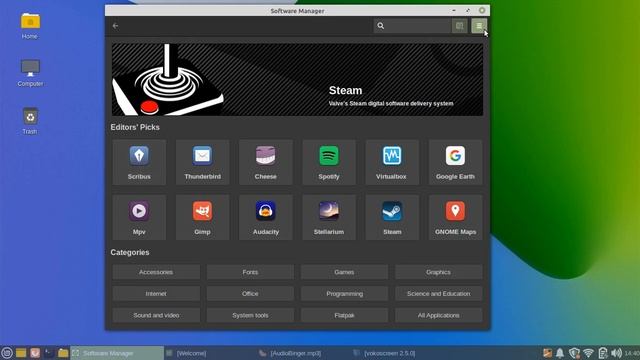Browse the Accessories category
Screen dimensions: 640x360
pos(156,272)
